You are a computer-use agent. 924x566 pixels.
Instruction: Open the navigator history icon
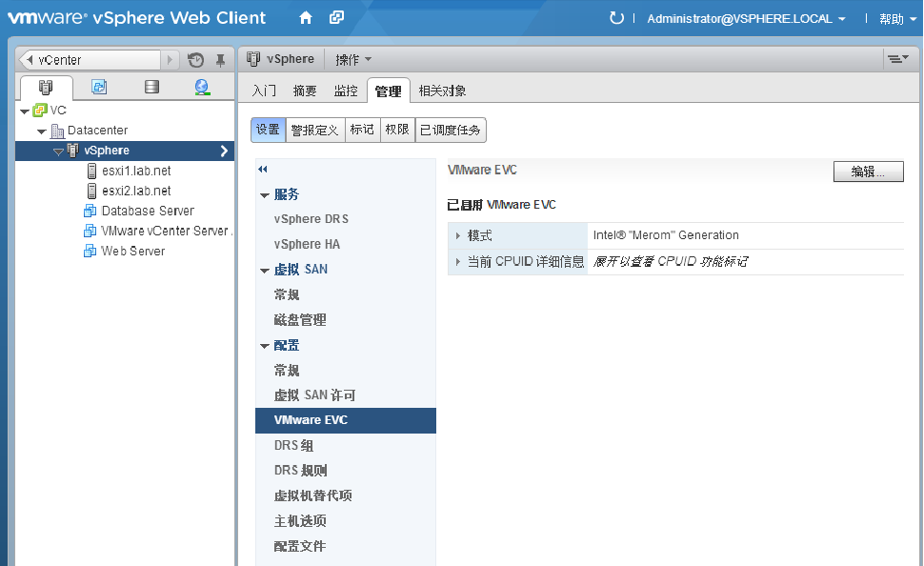point(195,60)
